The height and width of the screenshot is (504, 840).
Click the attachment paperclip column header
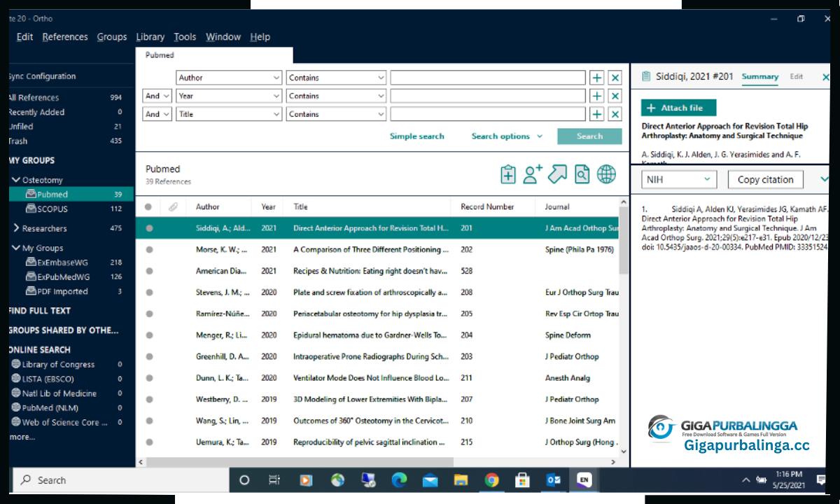pyautogui.click(x=172, y=206)
